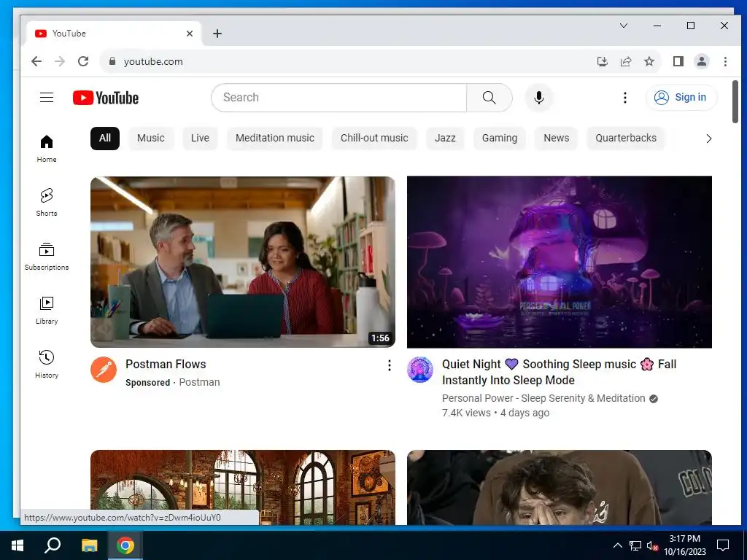Image resolution: width=747 pixels, height=560 pixels.
Task: Click the page vertical scrollbar
Action: coord(735,102)
